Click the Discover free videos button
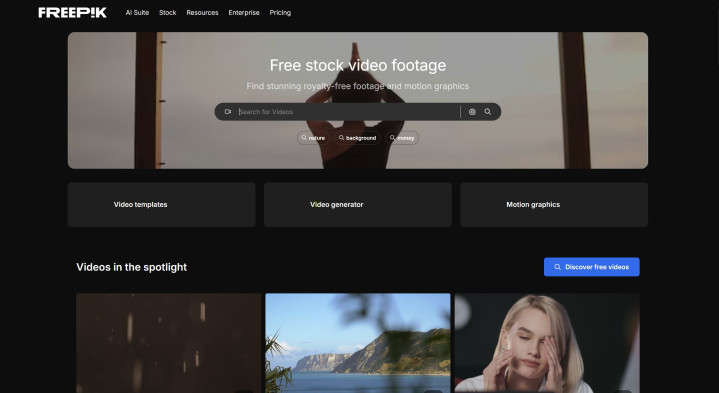Screen dimensions: 719x393 [592, 267]
